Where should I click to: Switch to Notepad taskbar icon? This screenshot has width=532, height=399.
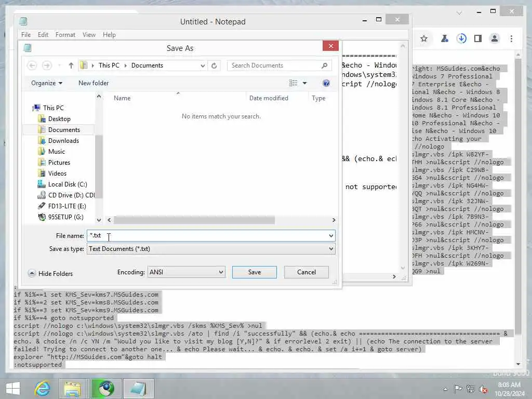(x=139, y=389)
